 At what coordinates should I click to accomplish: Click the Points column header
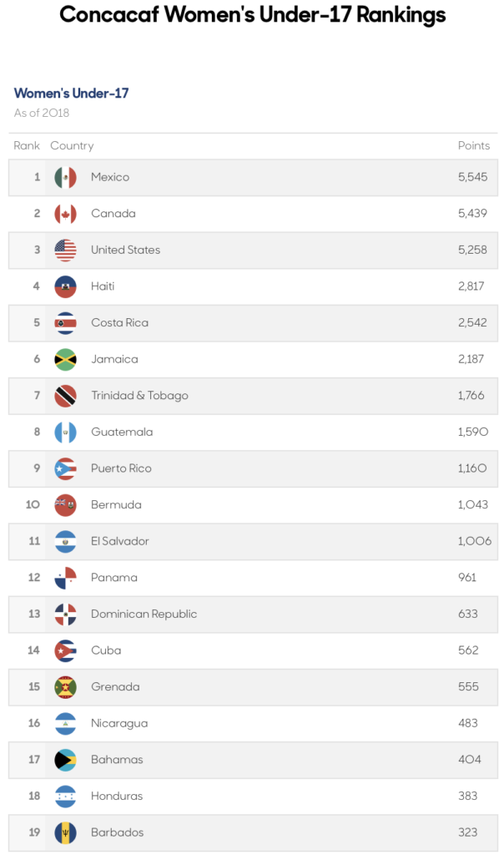(x=473, y=145)
